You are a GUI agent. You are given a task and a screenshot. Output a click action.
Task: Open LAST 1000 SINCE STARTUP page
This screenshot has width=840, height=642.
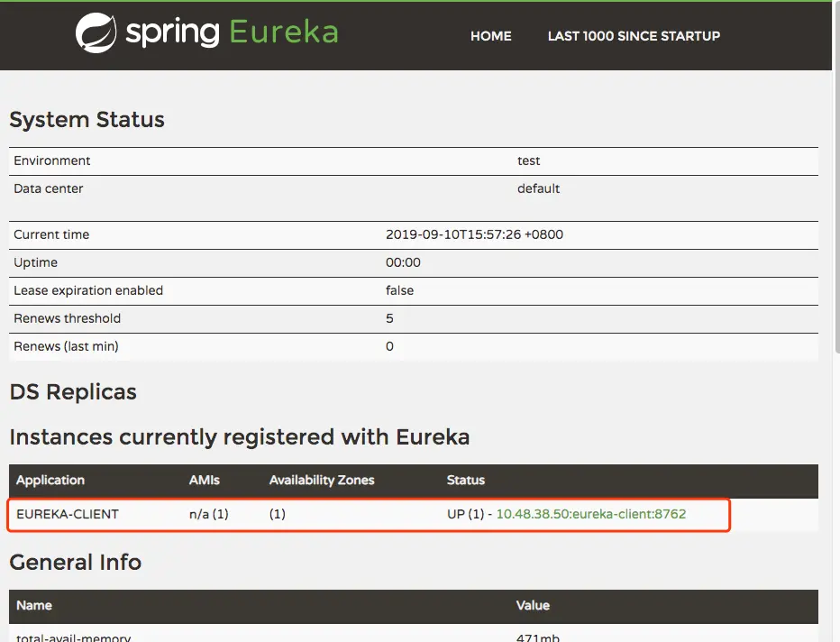coord(634,36)
